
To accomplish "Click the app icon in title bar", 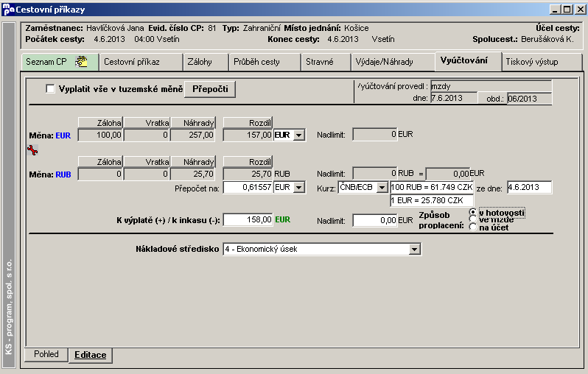I will (8, 10).
